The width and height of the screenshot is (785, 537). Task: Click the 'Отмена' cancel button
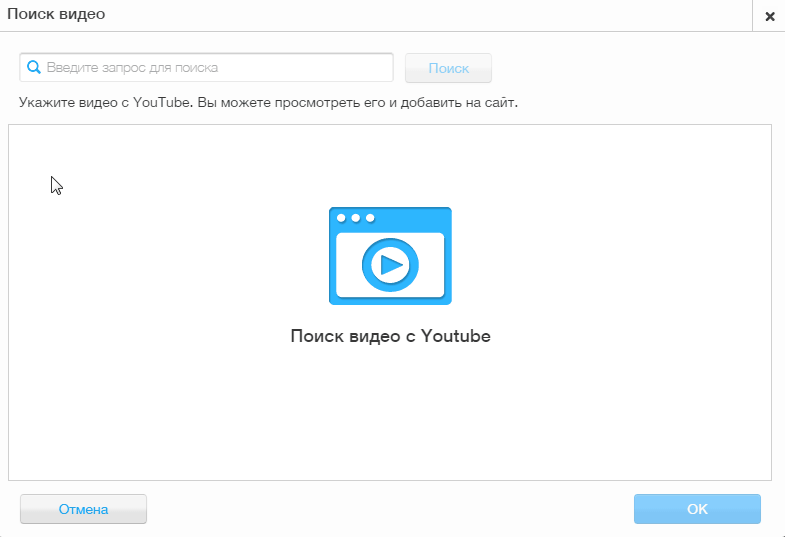[x=83, y=509]
